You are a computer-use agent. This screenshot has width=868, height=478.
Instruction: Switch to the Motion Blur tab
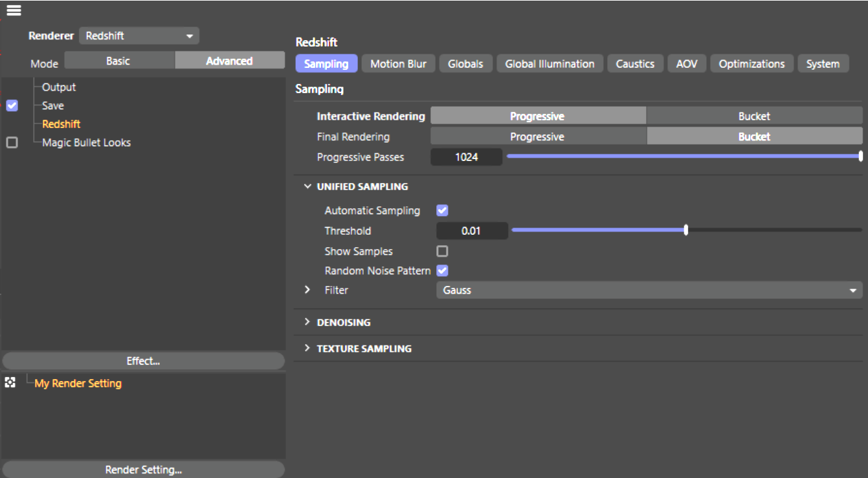[x=398, y=63]
